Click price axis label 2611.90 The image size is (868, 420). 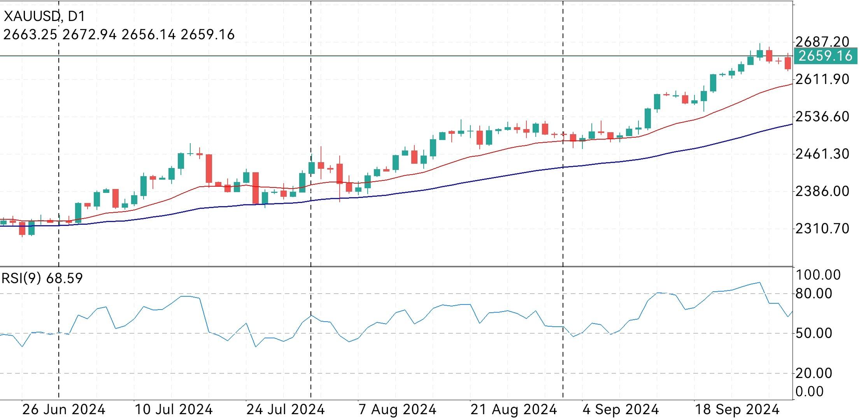pos(822,79)
